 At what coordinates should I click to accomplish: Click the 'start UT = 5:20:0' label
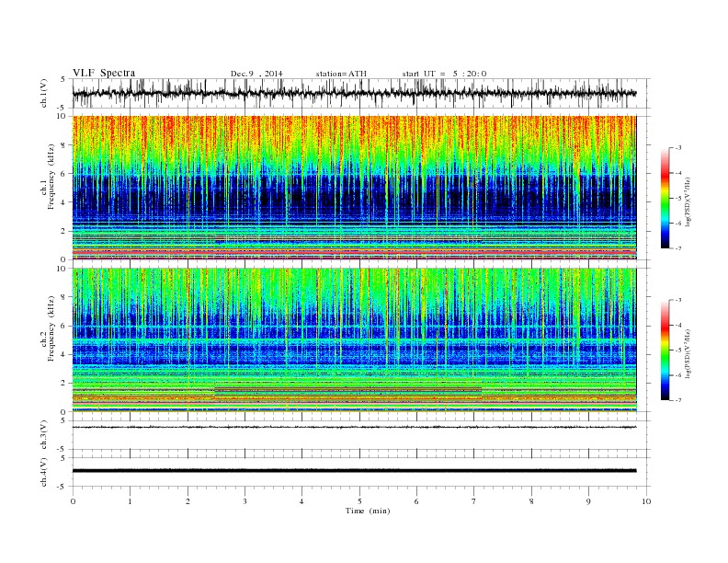[444, 74]
